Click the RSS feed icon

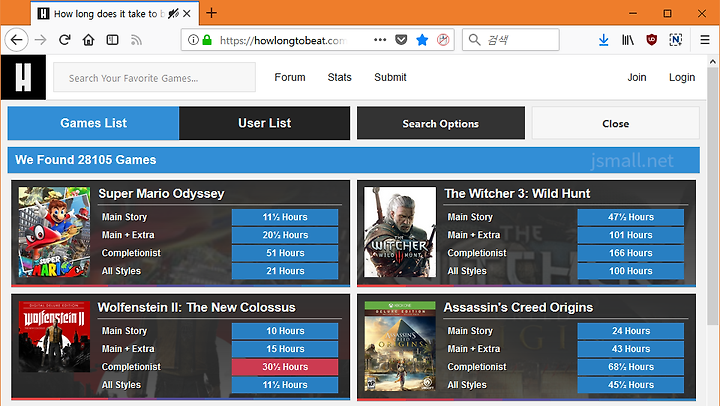tap(136, 40)
